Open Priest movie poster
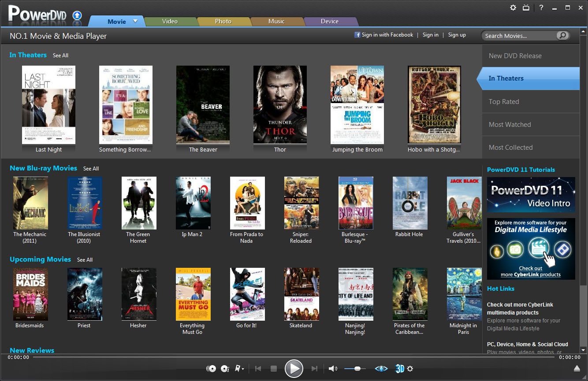Viewport: 588px width, 381px height. [x=85, y=294]
